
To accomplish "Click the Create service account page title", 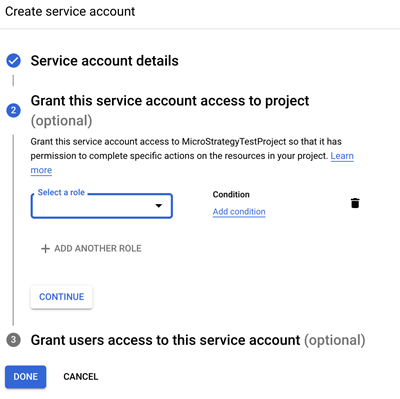I will pos(70,12).
